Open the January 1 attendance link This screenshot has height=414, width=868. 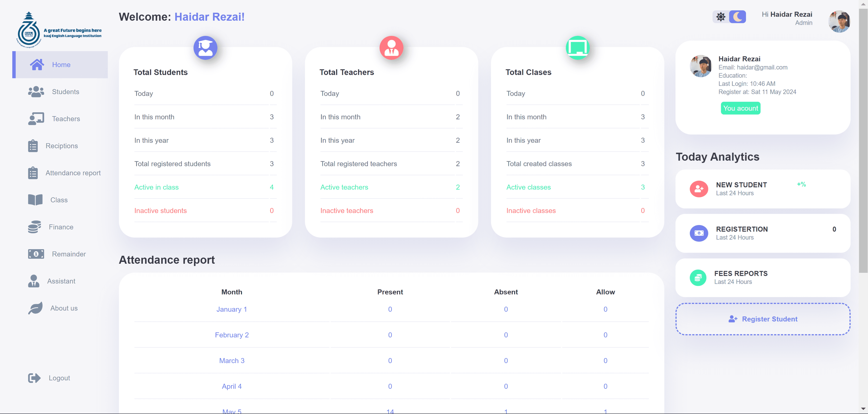[x=231, y=309]
